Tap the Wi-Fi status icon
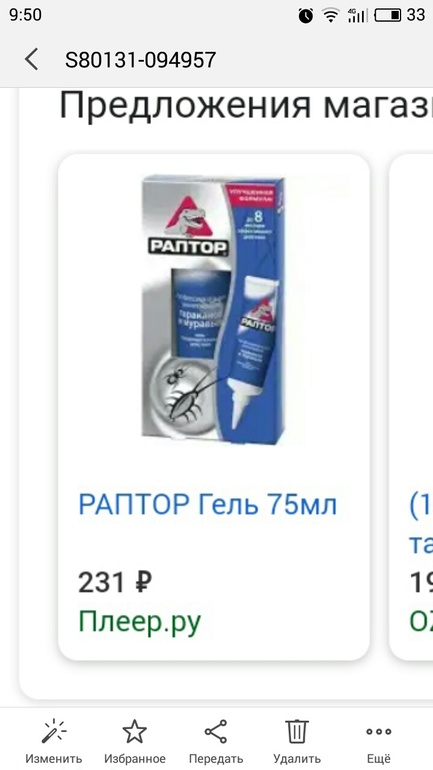433x770 pixels. coord(331,16)
